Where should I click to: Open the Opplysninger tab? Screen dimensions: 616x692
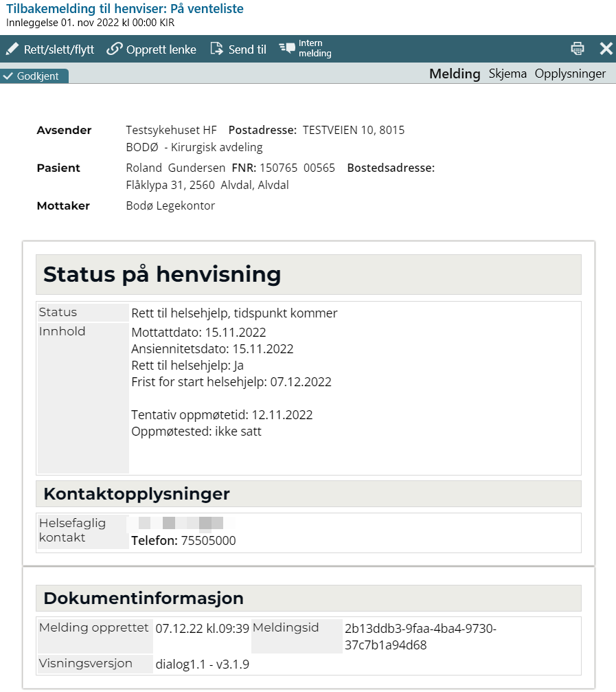569,74
